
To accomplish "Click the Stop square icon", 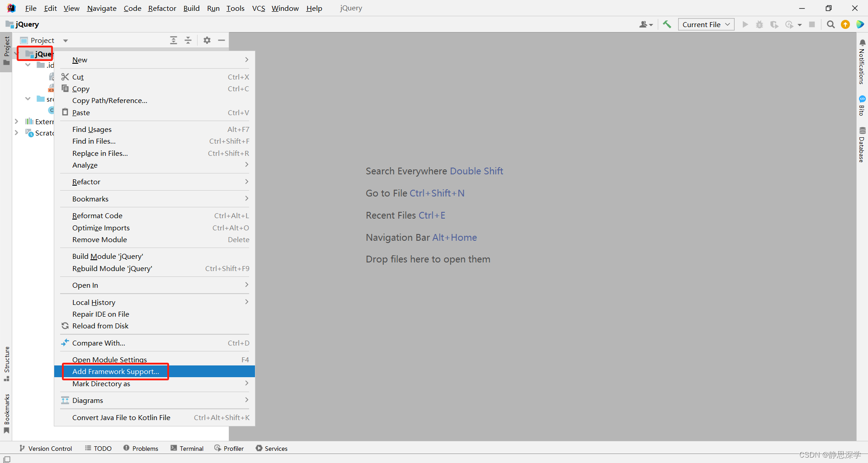I will pos(812,24).
